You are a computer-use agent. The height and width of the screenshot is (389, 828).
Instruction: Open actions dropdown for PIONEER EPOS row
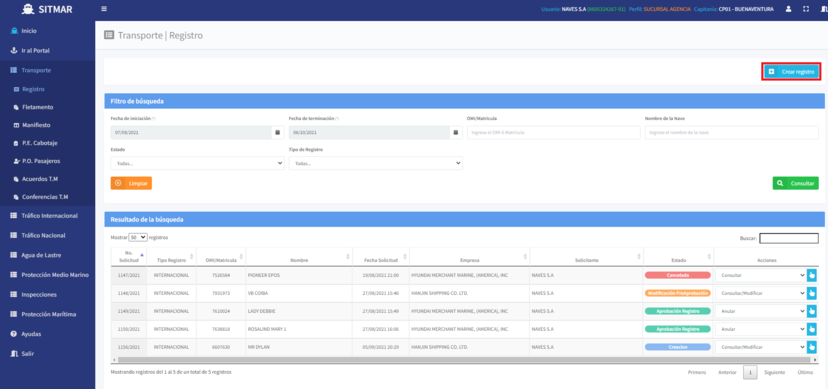761,275
